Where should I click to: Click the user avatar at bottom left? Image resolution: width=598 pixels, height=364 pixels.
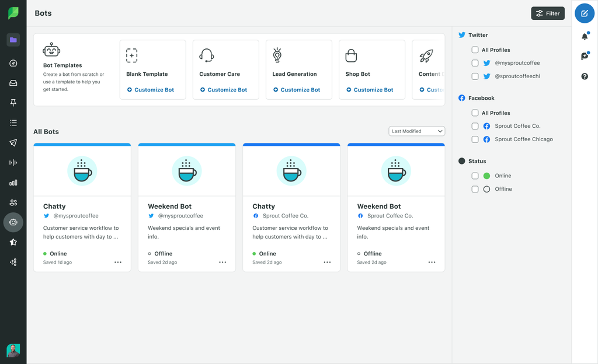pos(13,350)
